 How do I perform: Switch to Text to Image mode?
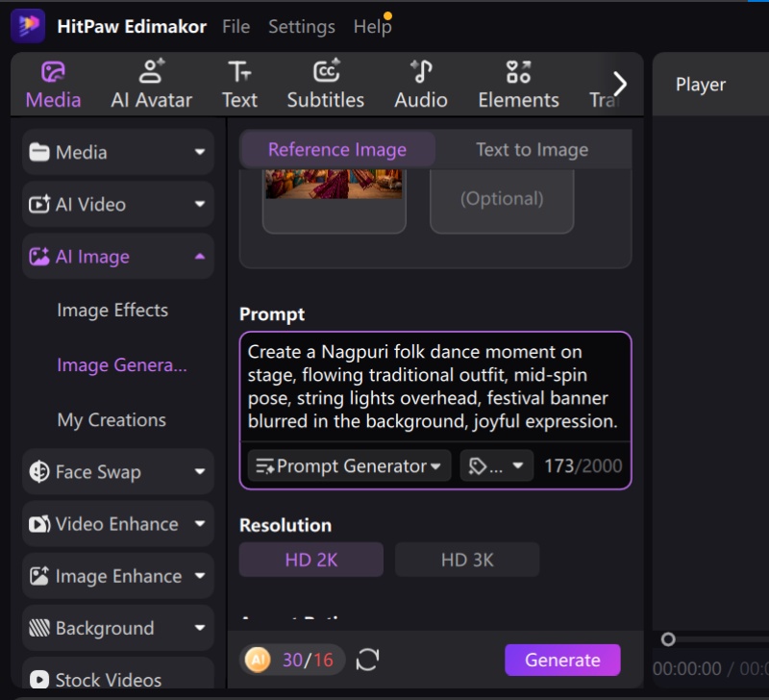point(533,149)
